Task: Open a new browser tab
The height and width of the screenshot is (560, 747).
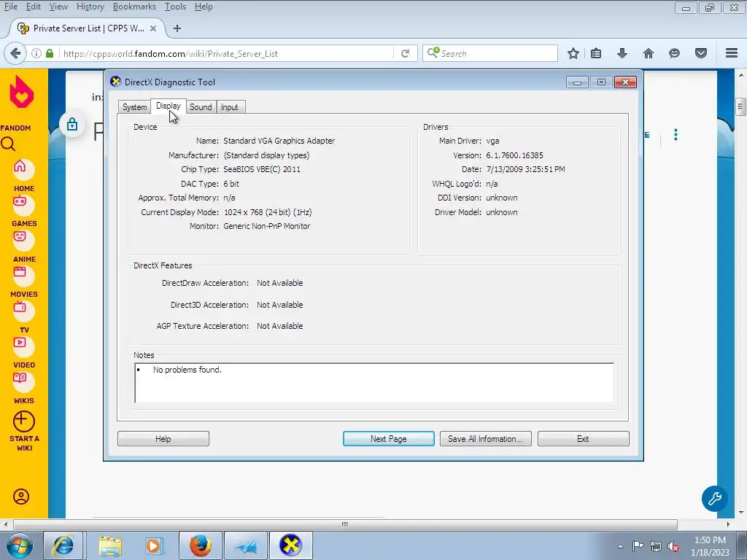Action: click(177, 28)
